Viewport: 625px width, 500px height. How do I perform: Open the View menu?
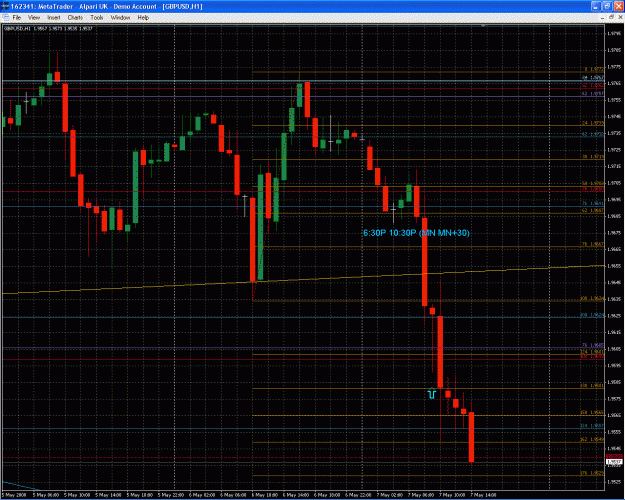34,18
